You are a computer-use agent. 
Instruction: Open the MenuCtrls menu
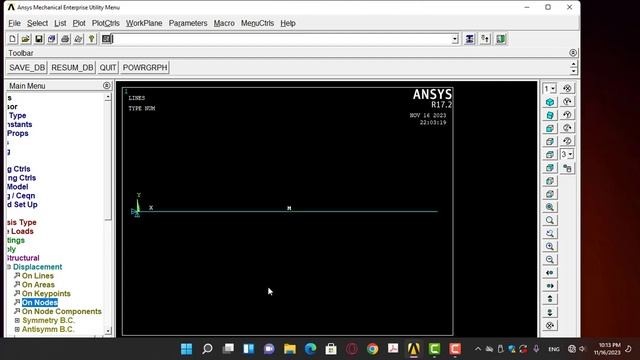(x=257, y=23)
